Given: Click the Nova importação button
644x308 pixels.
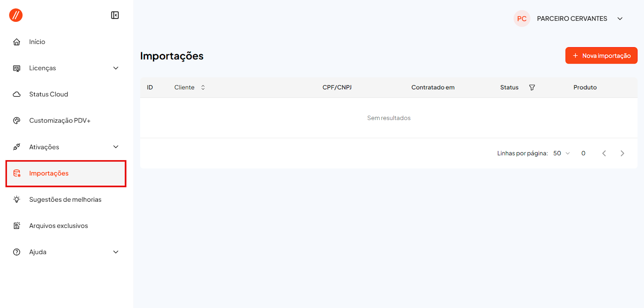Looking at the screenshot, I should pyautogui.click(x=601, y=56).
